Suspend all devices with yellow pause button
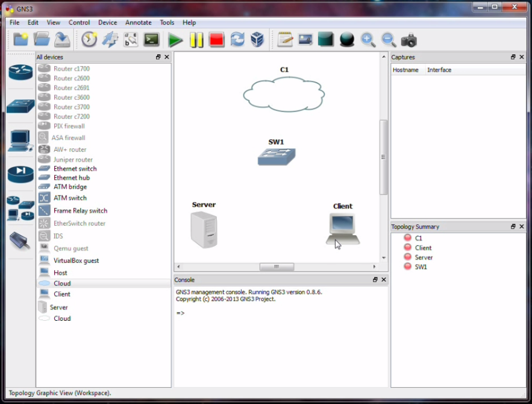The image size is (532, 404). 196,40
